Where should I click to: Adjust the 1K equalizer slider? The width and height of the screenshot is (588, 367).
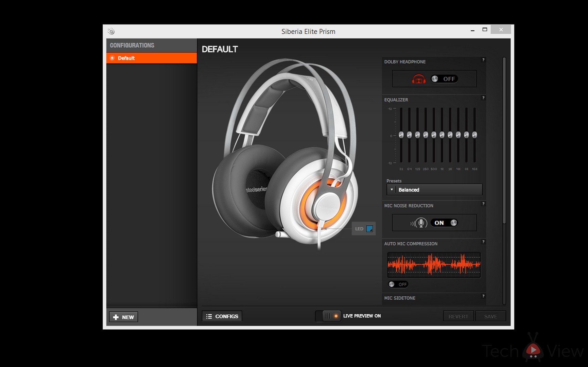tap(442, 135)
